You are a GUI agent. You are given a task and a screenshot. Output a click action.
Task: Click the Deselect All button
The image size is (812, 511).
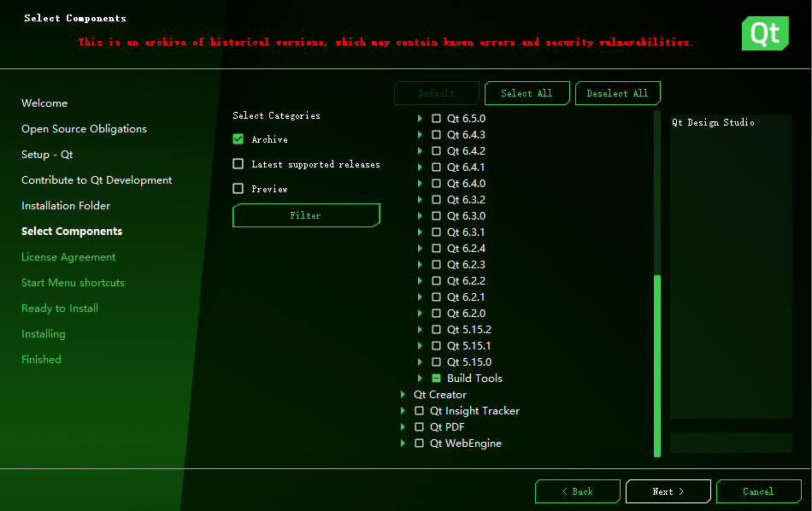click(x=617, y=93)
